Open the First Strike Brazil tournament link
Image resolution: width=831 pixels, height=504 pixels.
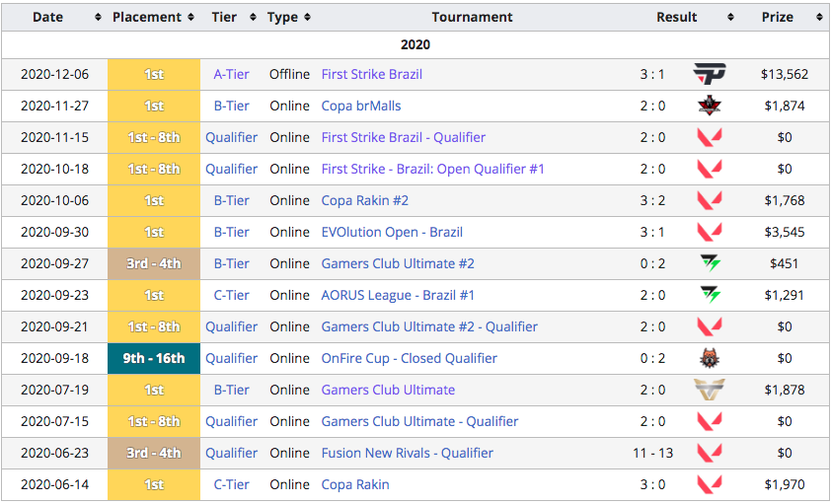click(371, 74)
